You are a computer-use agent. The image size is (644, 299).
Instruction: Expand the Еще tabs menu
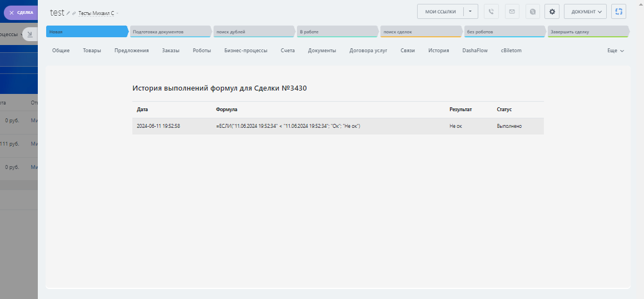point(615,51)
